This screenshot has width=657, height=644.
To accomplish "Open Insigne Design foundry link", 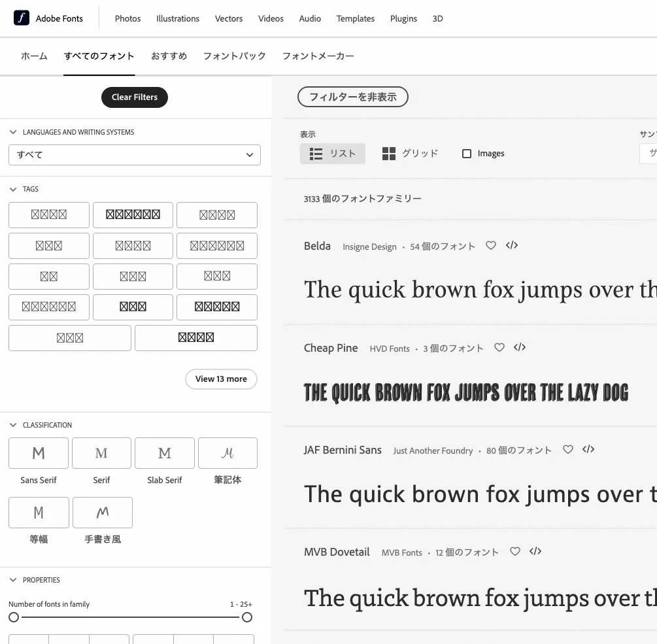I will tap(369, 246).
